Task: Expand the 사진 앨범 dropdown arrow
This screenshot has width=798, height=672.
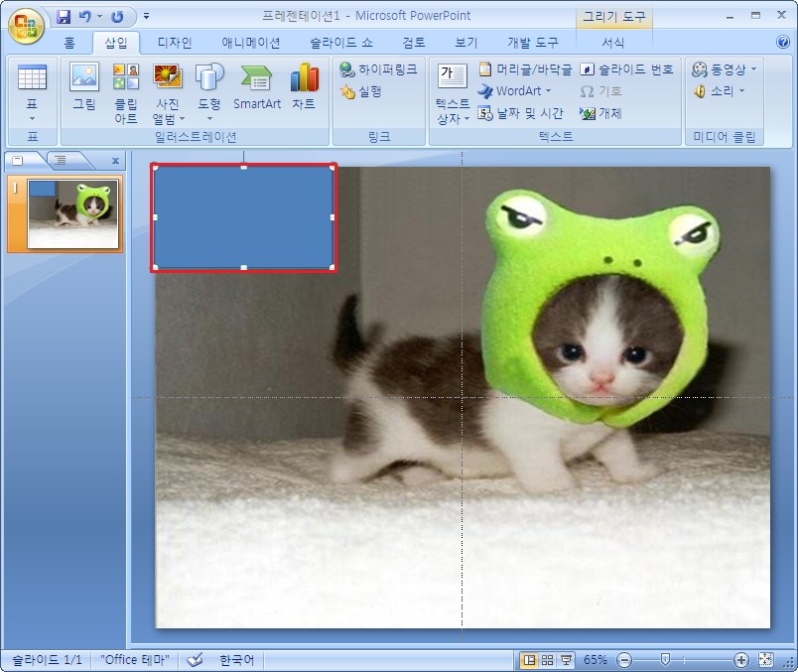Action: coord(182,119)
